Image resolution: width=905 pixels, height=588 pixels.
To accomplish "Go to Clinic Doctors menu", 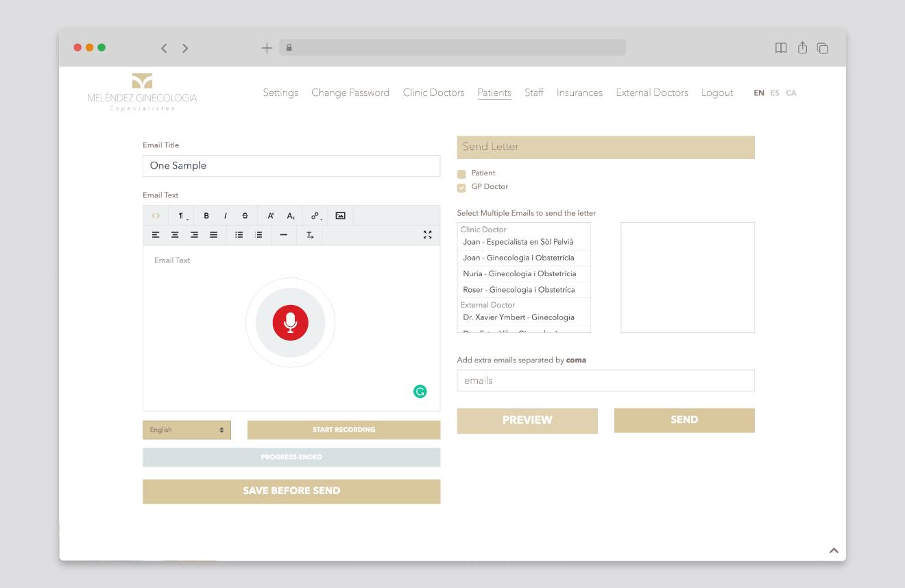I will click(x=433, y=93).
